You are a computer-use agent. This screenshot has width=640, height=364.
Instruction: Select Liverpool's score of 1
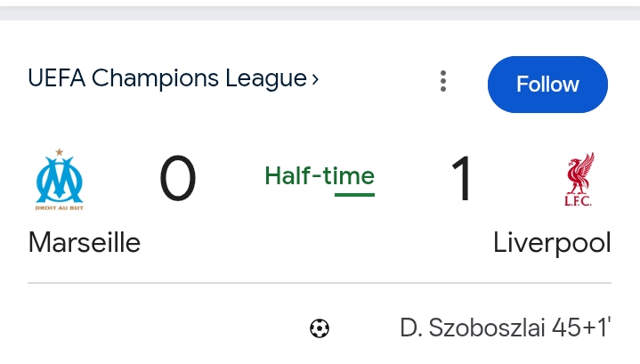(461, 179)
